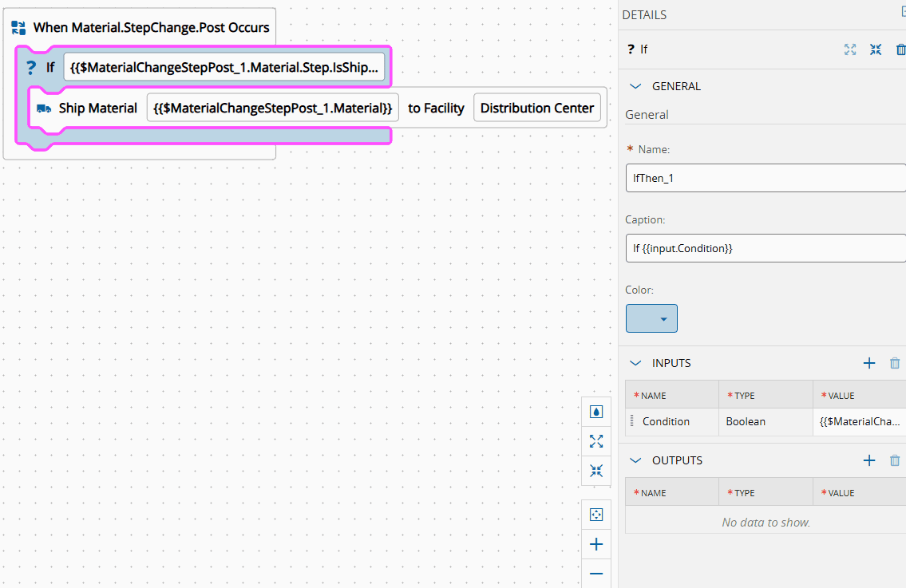Screen dimensions: 906x588
Task: Click the question mark icon in Details panel title
Action: click(x=631, y=49)
